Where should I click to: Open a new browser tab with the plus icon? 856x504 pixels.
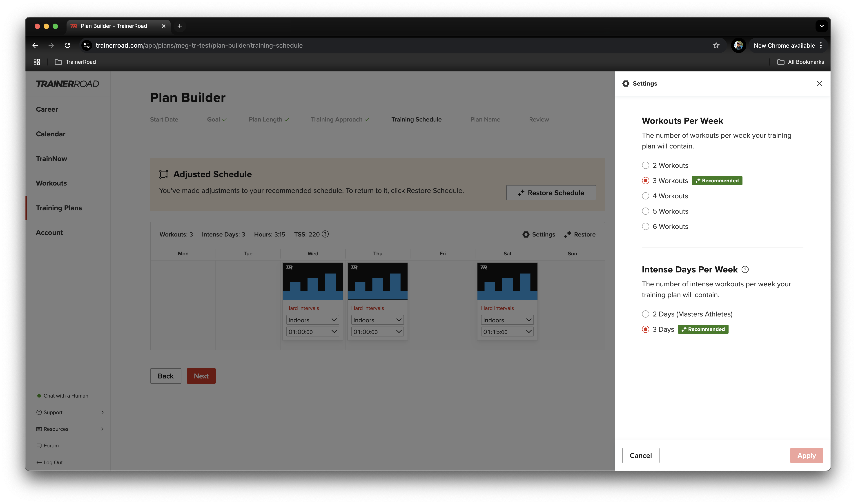[180, 26]
